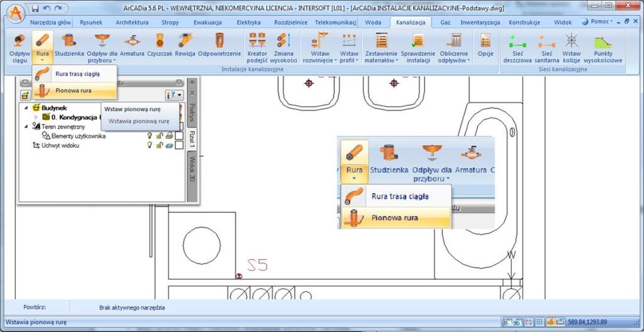Open the Inwentaryzacja ribbon tab
The height and width of the screenshot is (332, 644).
coord(480,23)
